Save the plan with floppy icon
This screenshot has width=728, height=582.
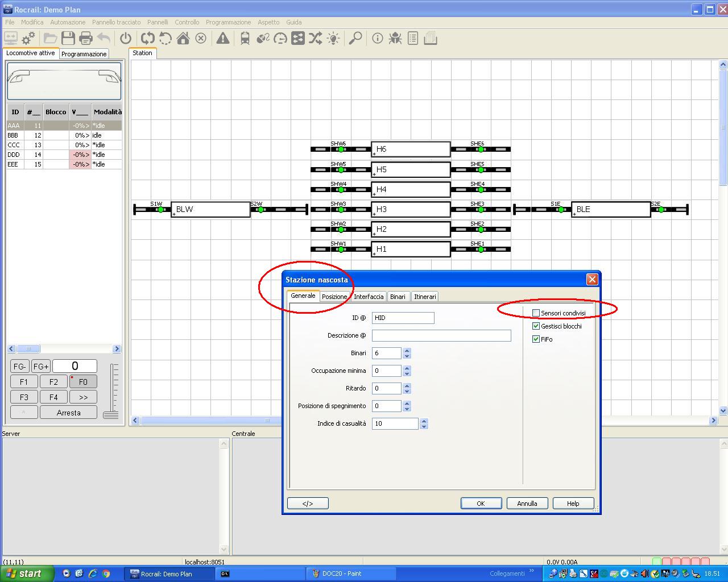click(68, 39)
